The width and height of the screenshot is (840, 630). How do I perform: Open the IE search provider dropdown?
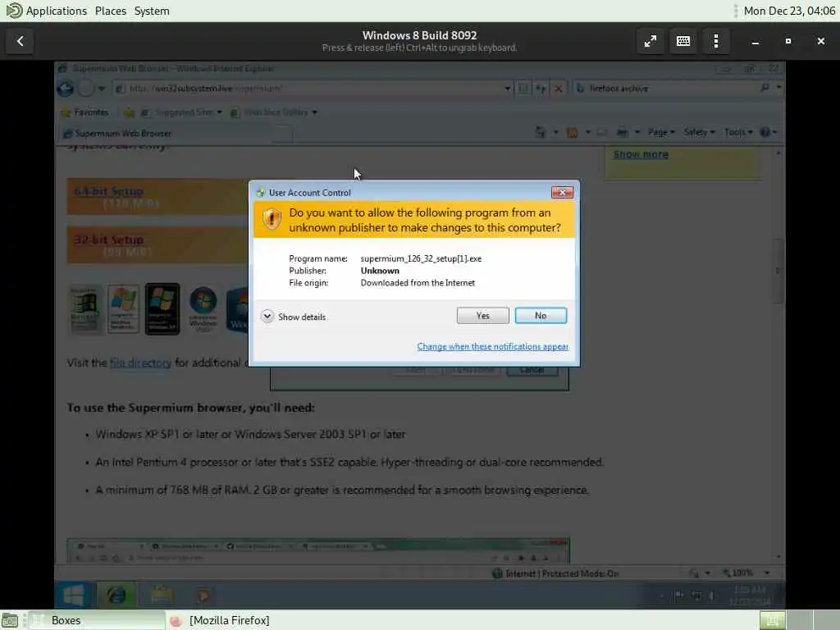click(778, 87)
